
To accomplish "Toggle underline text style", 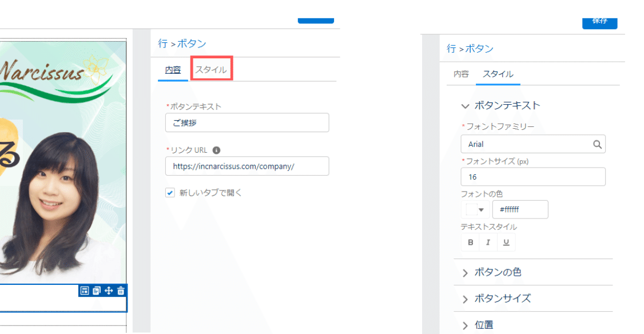I will pos(506,242).
